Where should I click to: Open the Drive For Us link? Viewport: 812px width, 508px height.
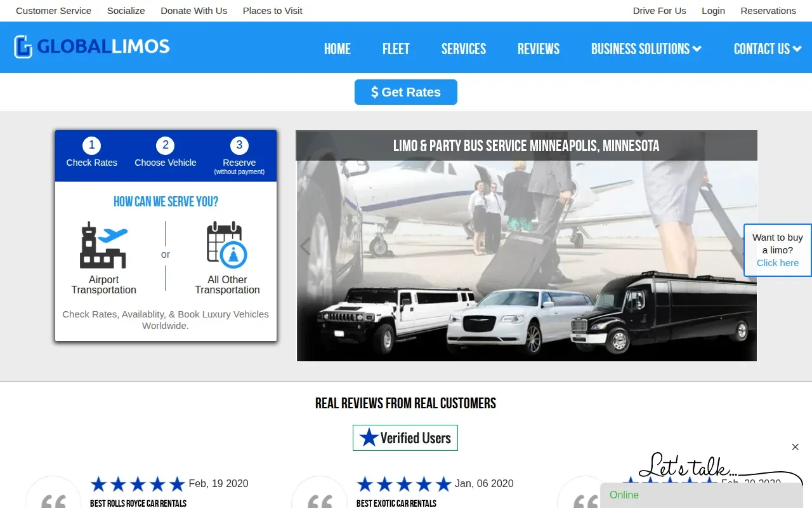[660, 11]
